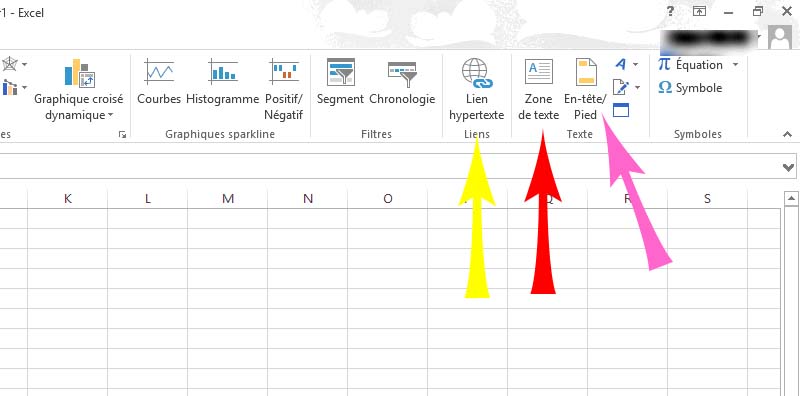The width and height of the screenshot is (800, 396).
Task: Click the Filtres group label
Action: (x=376, y=134)
